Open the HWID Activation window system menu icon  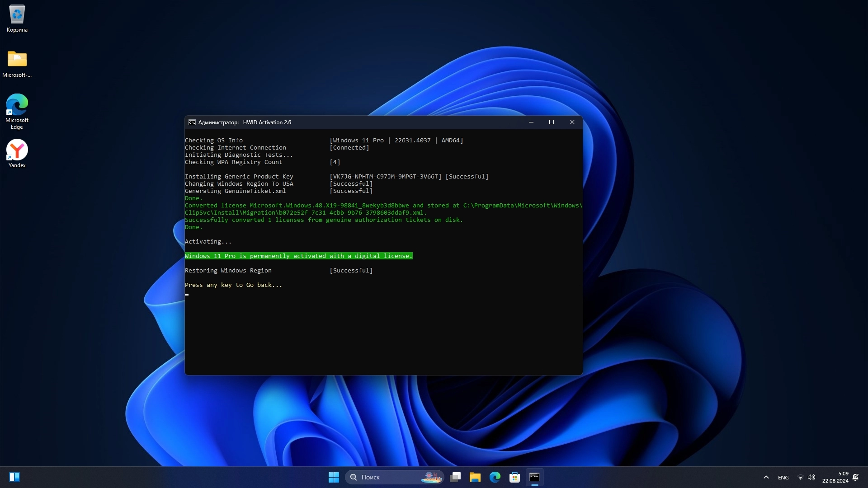[x=192, y=122]
